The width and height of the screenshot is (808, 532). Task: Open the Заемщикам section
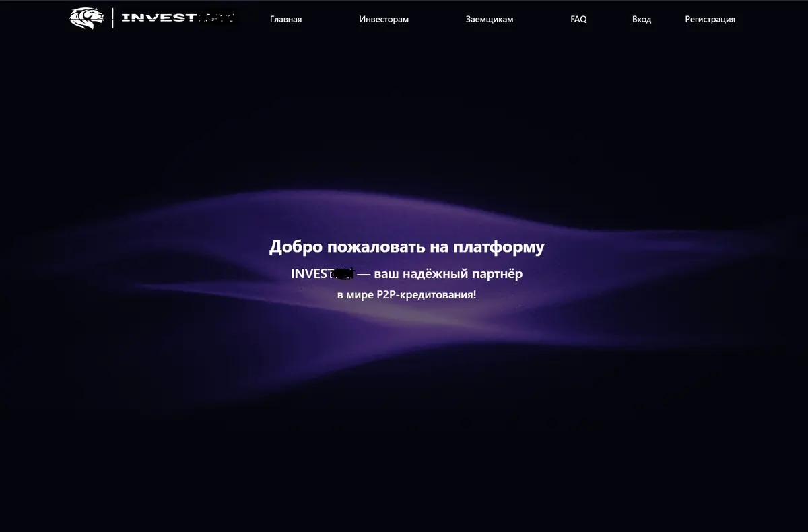(490, 19)
